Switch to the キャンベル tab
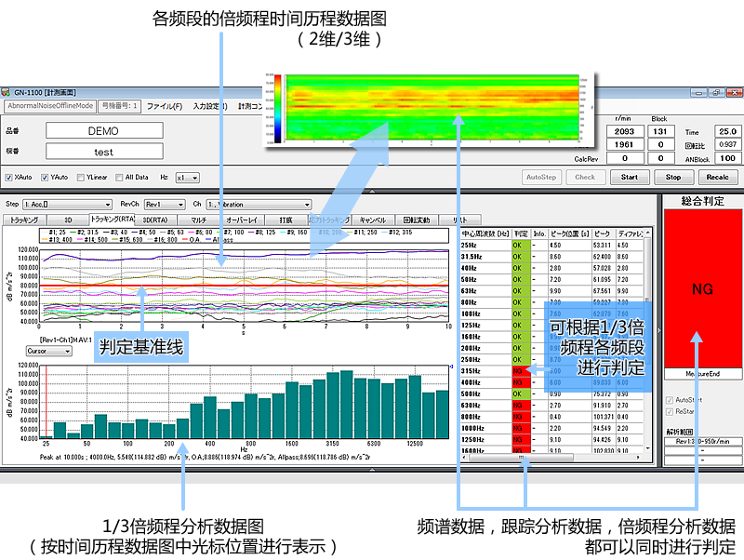 [373, 220]
